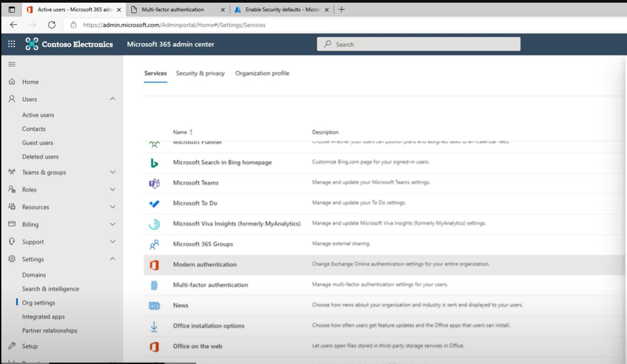Screen dimensions: 627x364
Task: Collapse the navigation hamburger menu
Action: 11,64
